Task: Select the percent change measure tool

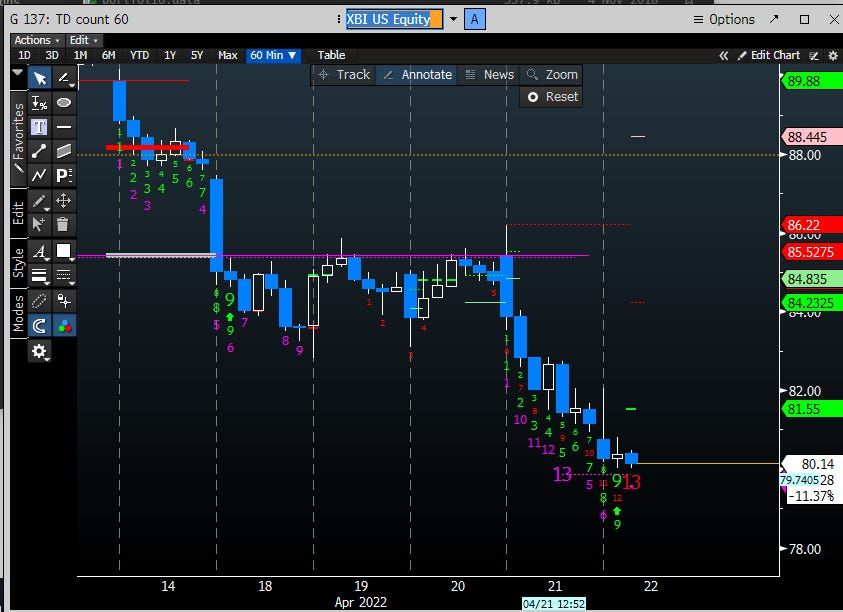Action: [x=39, y=103]
